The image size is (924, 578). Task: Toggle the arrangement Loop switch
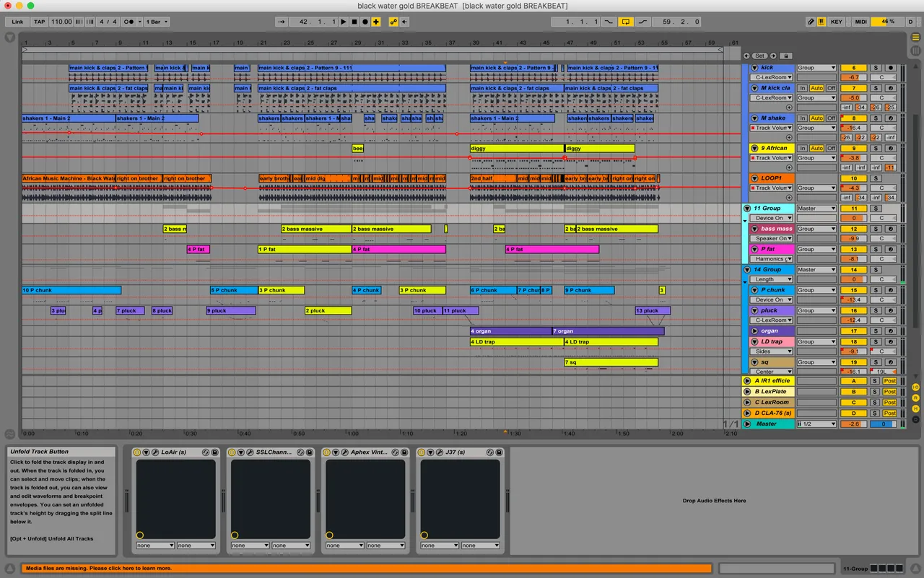click(627, 22)
